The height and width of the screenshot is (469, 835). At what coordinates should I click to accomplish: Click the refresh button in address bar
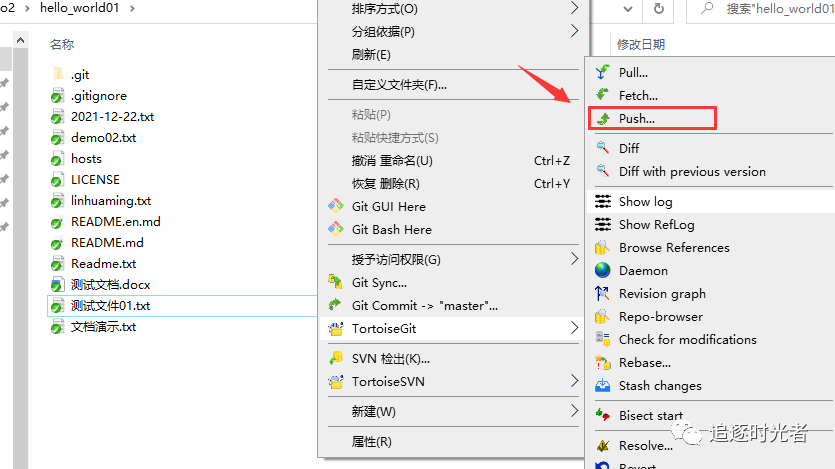tap(659, 9)
